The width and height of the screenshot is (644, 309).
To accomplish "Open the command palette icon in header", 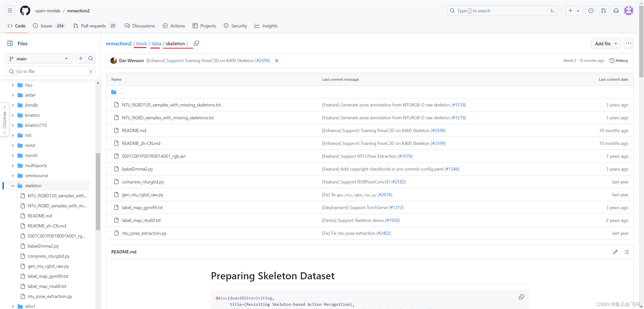I will [552, 11].
